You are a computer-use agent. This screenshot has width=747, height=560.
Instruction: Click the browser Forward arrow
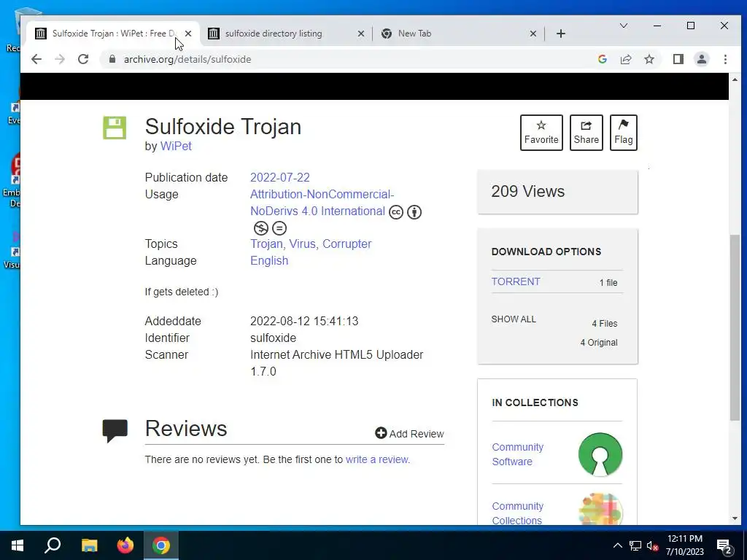(60, 59)
